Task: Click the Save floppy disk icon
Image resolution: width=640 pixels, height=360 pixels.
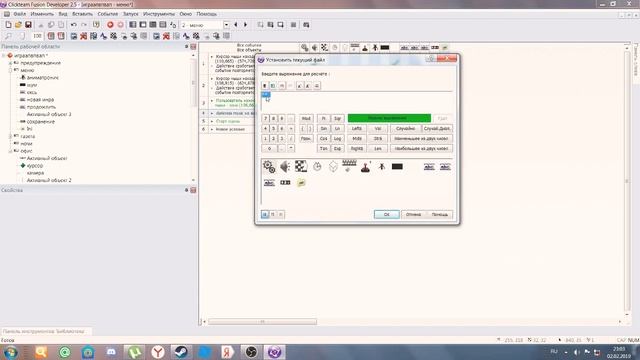Action: pyautogui.click(x=28, y=25)
